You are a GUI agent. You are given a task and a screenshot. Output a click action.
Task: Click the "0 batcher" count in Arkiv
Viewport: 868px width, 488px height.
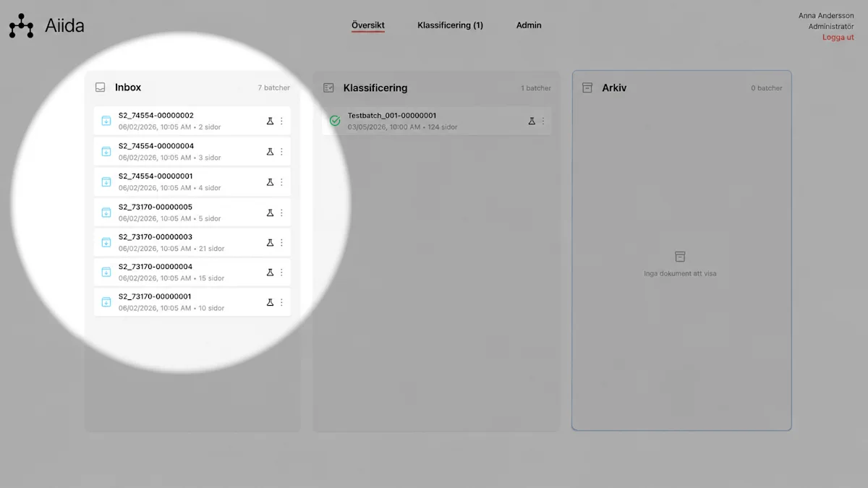click(767, 88)
